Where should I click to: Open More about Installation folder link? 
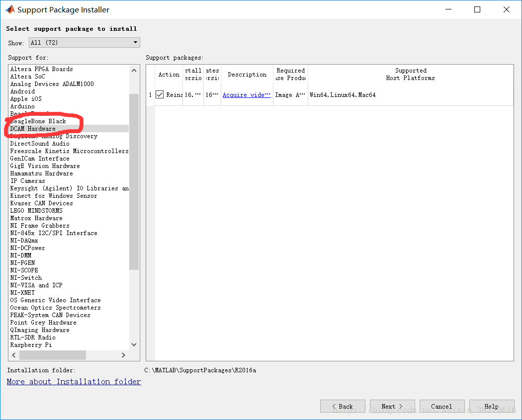coord(74,381)
